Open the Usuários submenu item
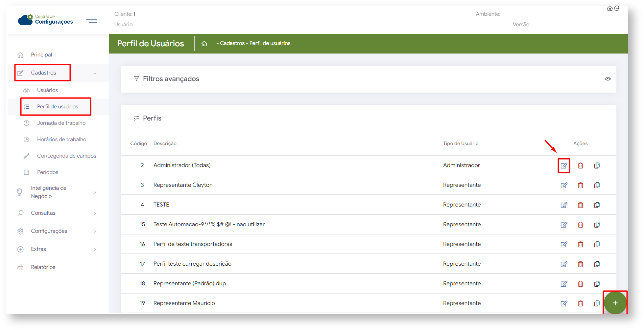 [47, 90]
